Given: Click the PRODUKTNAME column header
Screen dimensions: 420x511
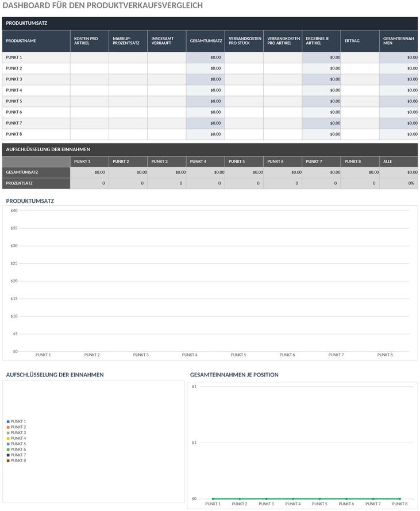Looking at the screenshot, I should point(36,41).
